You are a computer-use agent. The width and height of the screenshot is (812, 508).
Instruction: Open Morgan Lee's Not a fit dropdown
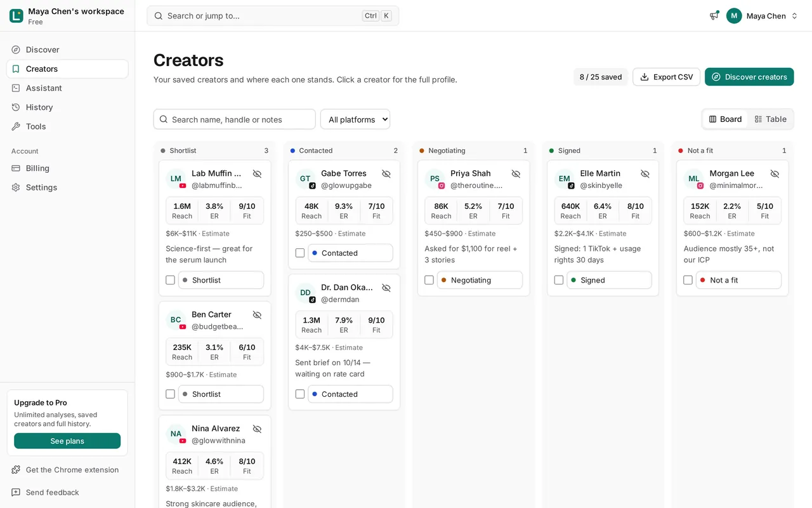738,280
